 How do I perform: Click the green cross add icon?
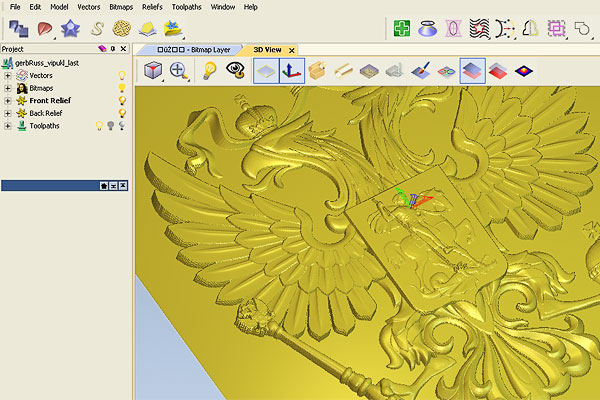point(402,29)
